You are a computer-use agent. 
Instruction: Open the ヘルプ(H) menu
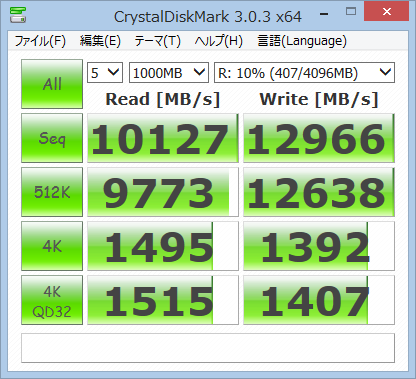[219, 41]
